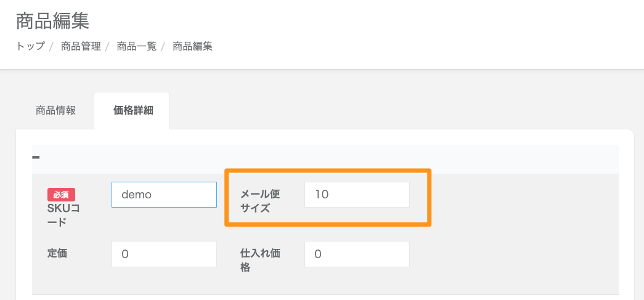644x300 pixels.
Task: Click the 商品編集 breadcrumb item
Action: click(192, 46)
